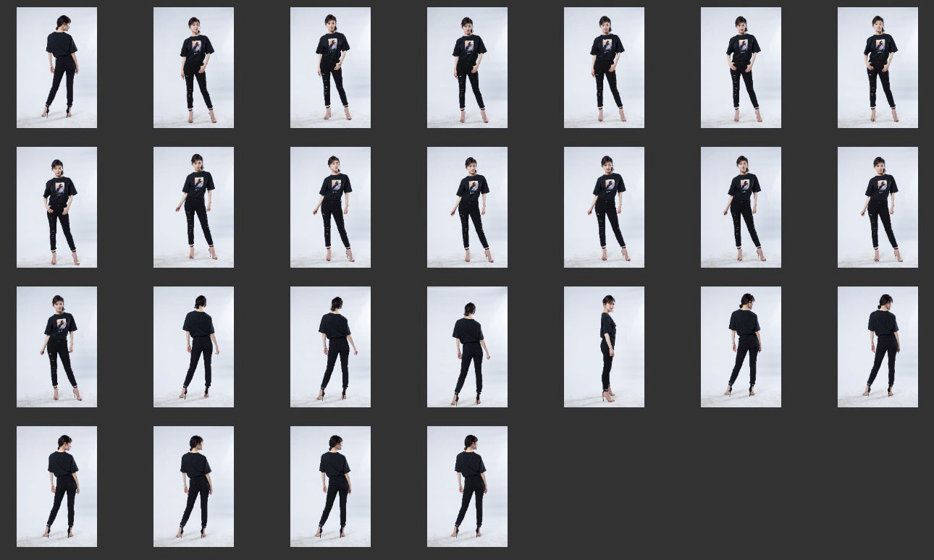
Task: Open the second photo in the second row
Action: pos(193,207)
